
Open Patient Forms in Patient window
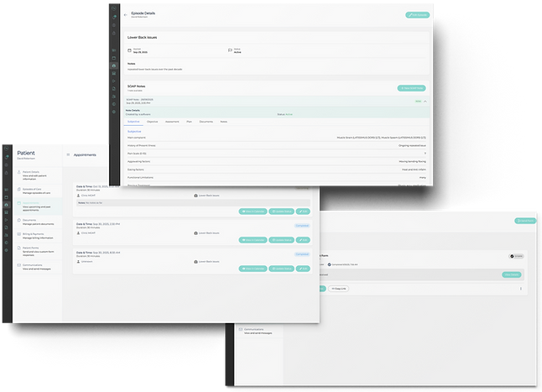(x=38, y=251)
